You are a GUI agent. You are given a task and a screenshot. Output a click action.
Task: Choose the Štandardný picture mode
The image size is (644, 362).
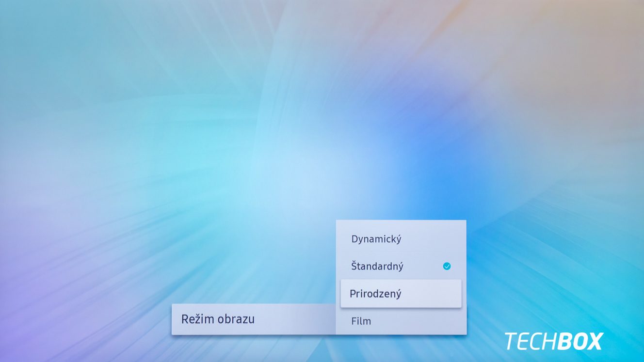pos(401,266)
